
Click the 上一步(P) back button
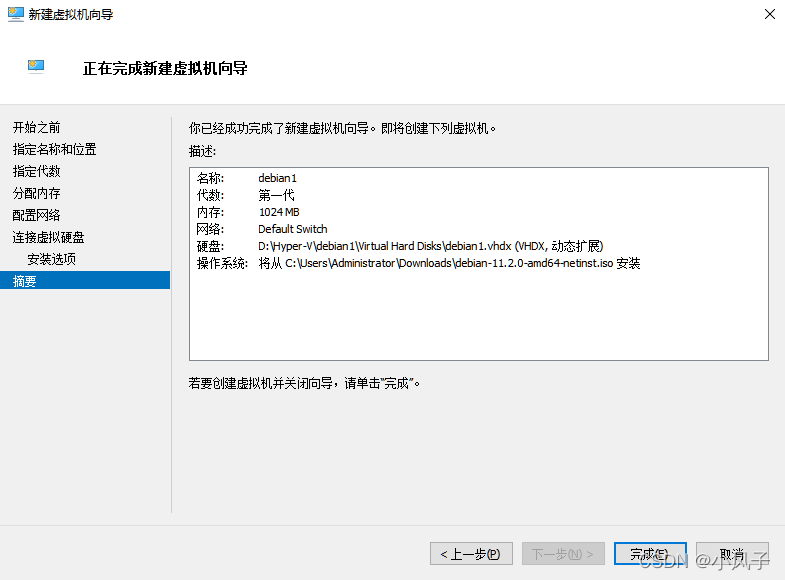[x=471, y=554]
